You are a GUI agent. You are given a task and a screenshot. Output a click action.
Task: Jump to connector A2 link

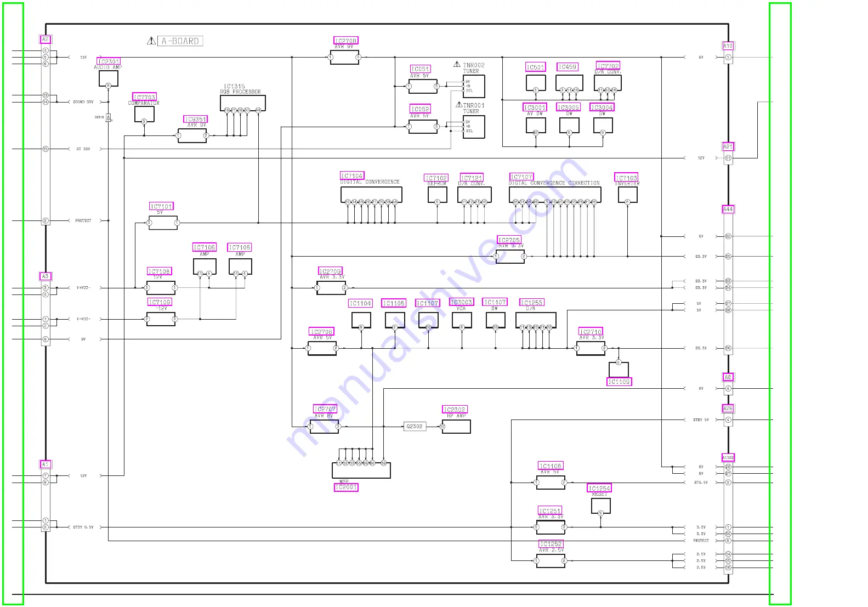click(46, 39)
